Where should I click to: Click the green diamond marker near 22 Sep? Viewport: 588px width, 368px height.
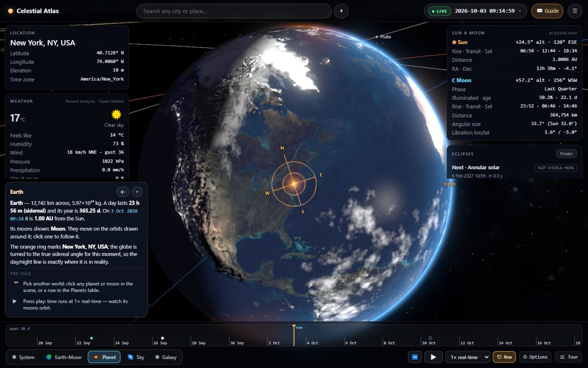point(92,338)
